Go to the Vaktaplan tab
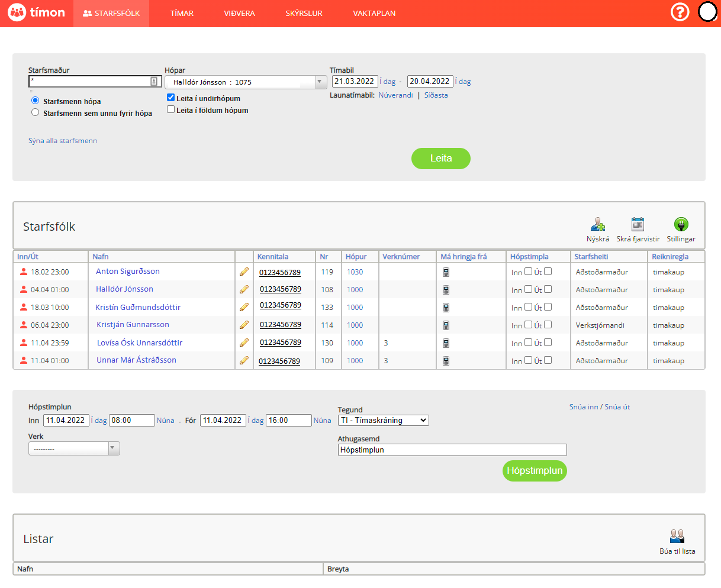721x588 pixels. coord(374,13)
